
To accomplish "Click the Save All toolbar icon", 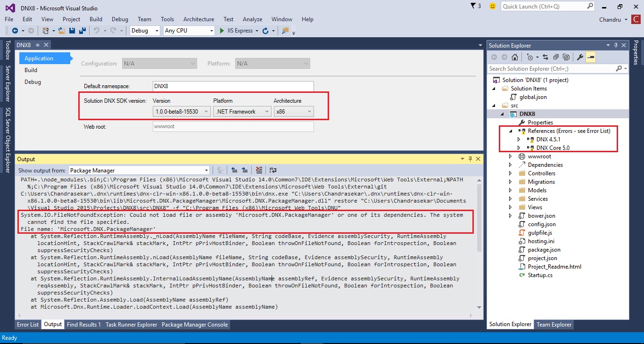I will pos(82,31).
